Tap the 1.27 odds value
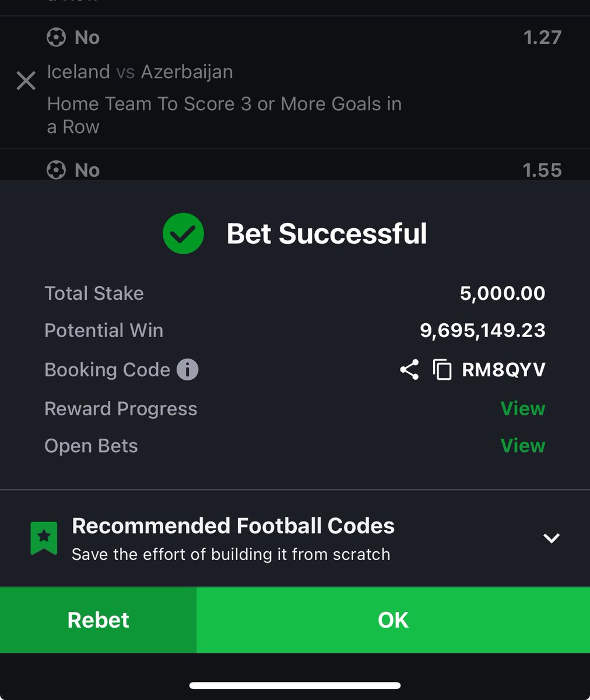Viewport: 590px width, 700px height. coord(542,37)
